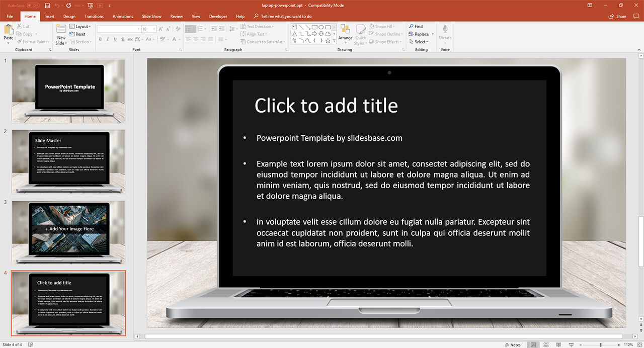Click the Ribbon Display Options icon
The width and height of the screenshot is (644, 348).
tap(590, 6)
